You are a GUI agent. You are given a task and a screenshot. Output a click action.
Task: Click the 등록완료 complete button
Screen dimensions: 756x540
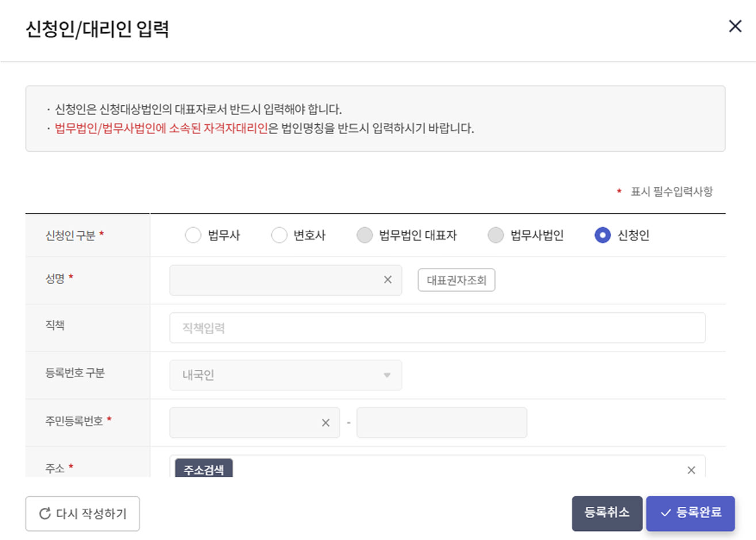click(690, 513)
